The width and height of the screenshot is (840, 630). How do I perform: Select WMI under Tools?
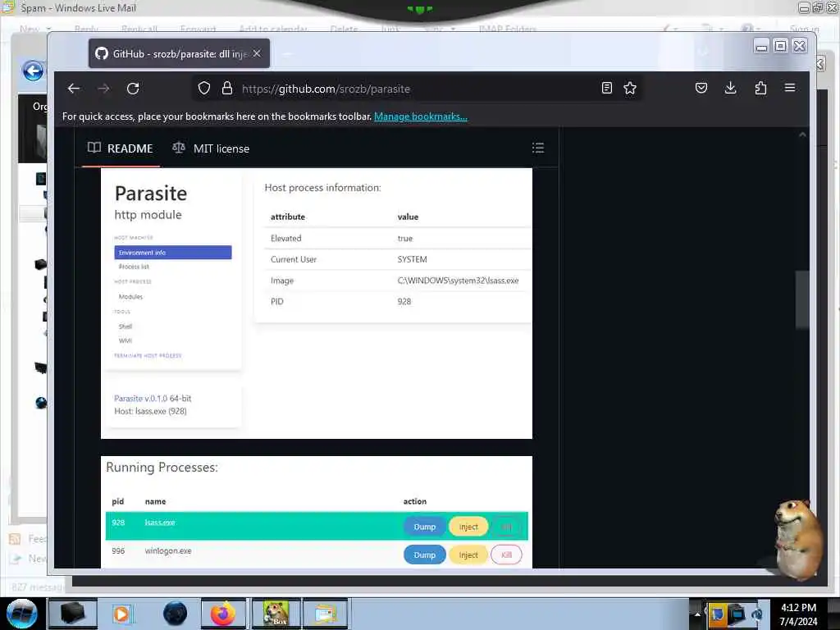tap(126, 341)
